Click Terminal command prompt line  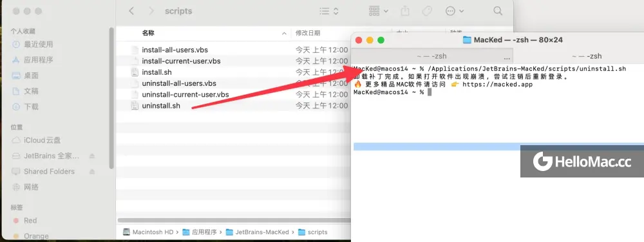point(392,92)
